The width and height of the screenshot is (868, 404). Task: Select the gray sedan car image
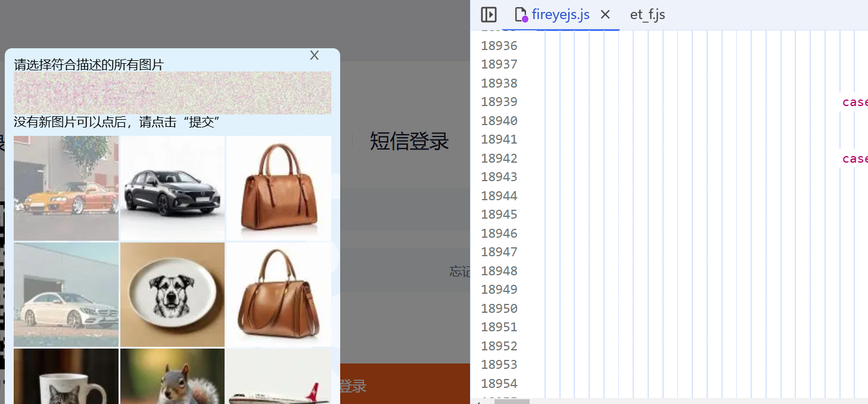[x=172, y=188]
